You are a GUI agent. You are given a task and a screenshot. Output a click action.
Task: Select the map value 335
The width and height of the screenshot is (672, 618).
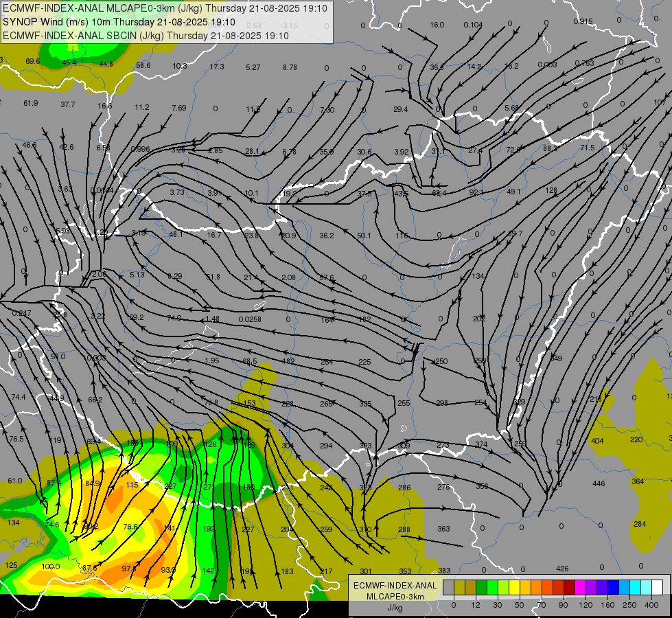click(x=366, y=404)
